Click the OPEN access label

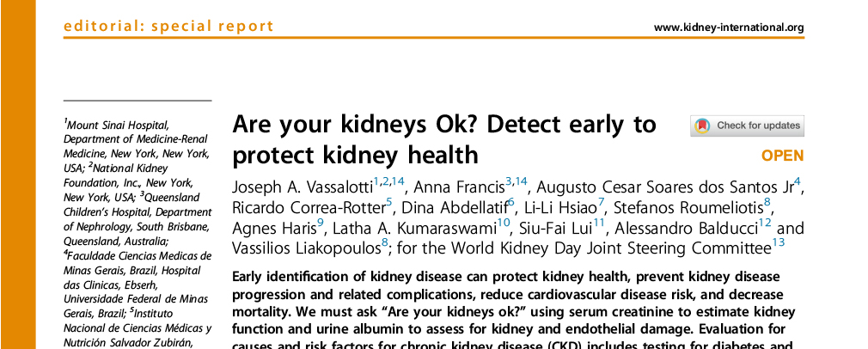pos(783,156)
